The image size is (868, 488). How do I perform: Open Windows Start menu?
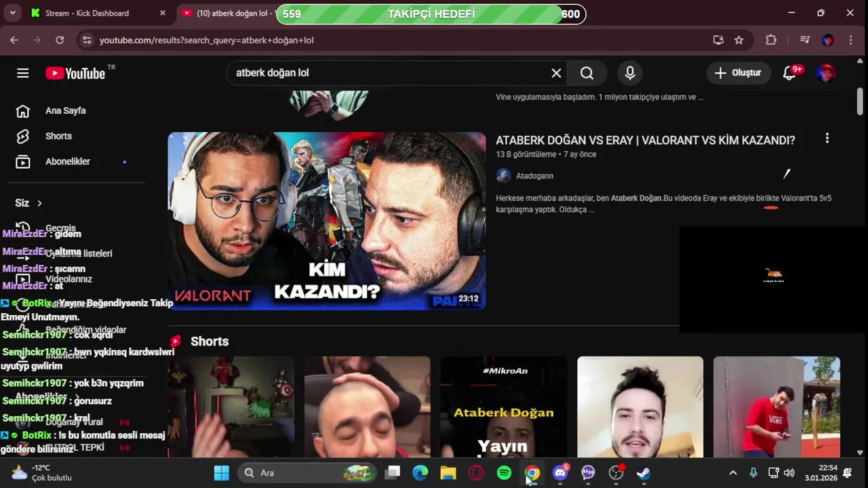coord(221,473)
